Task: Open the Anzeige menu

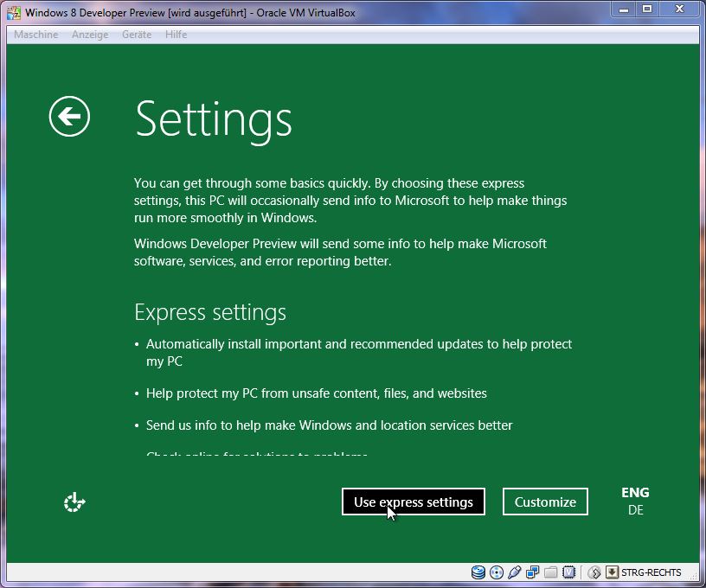Action: click(90, 35)
